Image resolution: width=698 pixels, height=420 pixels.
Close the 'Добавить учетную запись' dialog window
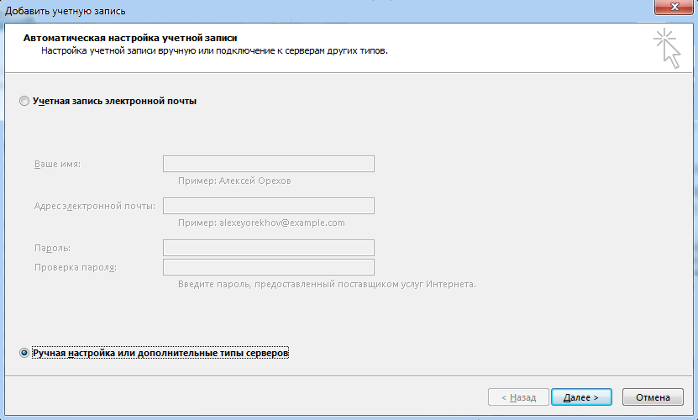(x=669, y=8)
